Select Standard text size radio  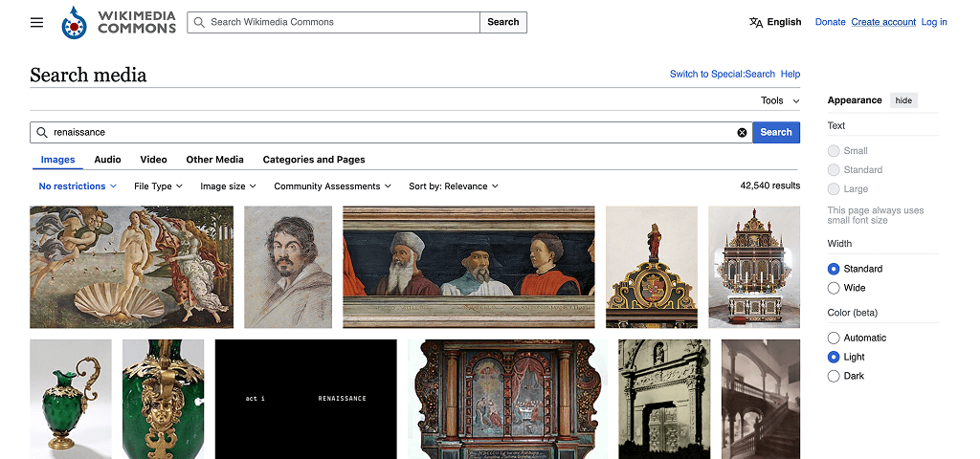pos(834,170)
